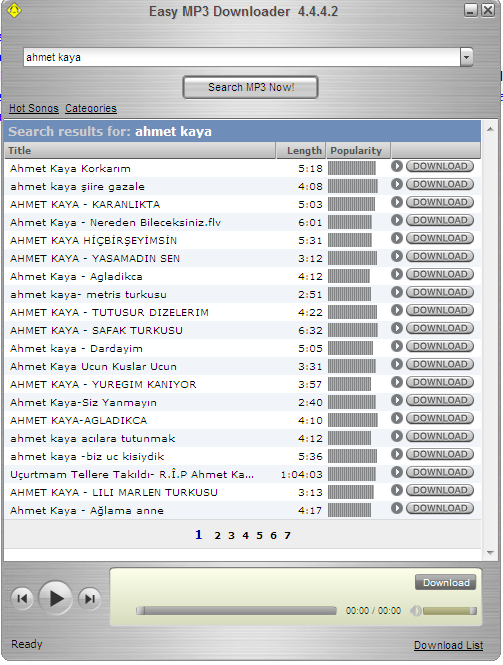Mute the player volume speaker icon
Screen dimensions: 503x665
[416, 611]
